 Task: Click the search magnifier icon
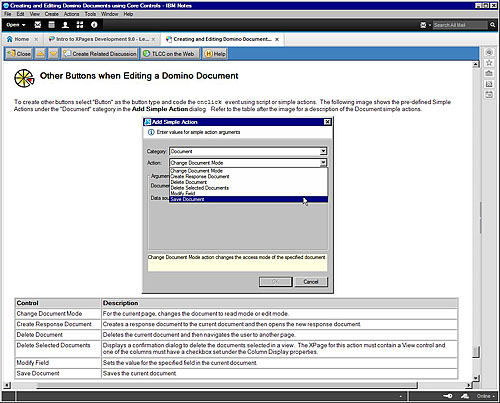(492, 25)
